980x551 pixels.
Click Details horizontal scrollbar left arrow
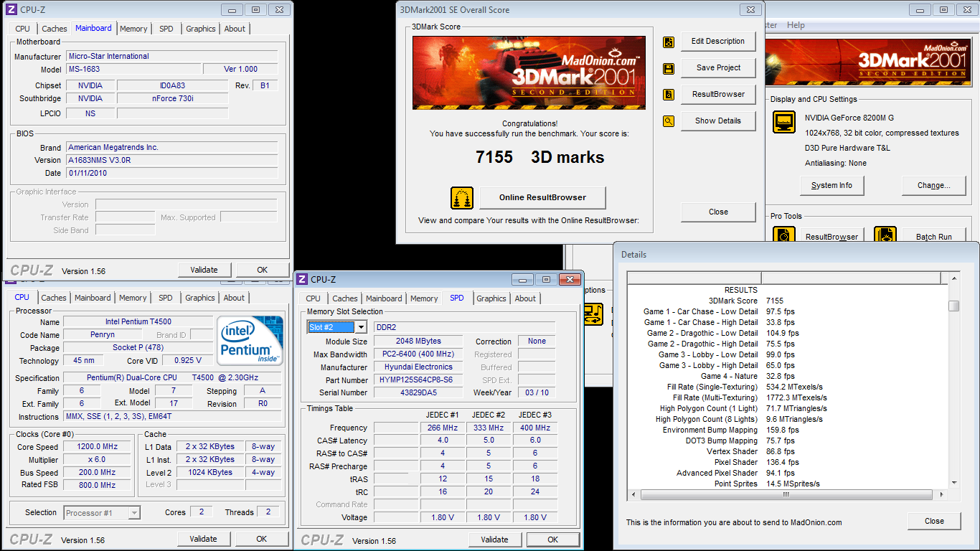click(x=633, y=494)
